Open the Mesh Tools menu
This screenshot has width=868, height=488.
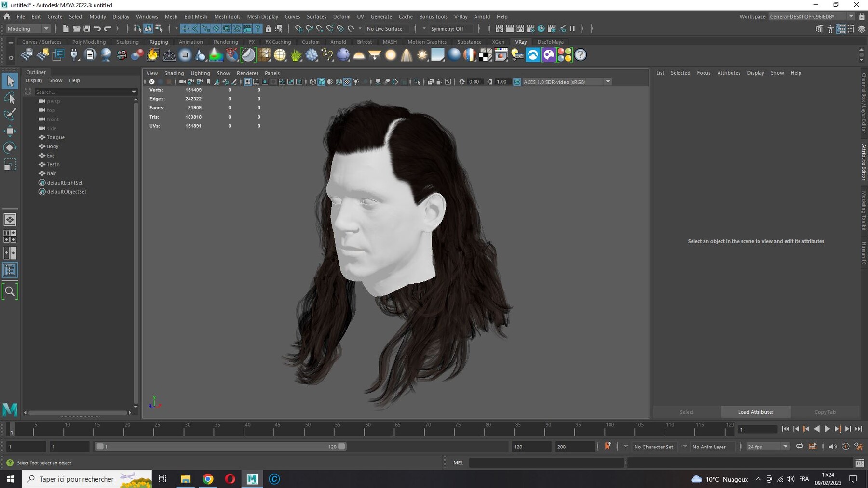click(x=227, y=16)
